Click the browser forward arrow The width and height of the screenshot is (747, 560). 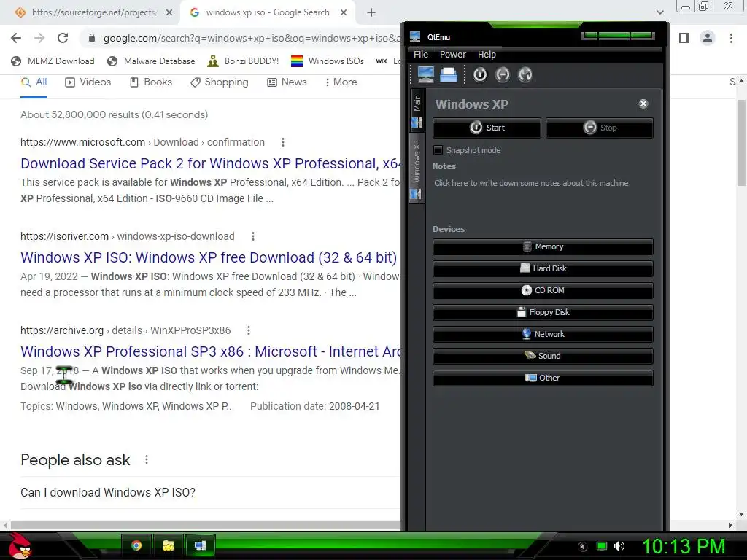click(x=39, y=38)
